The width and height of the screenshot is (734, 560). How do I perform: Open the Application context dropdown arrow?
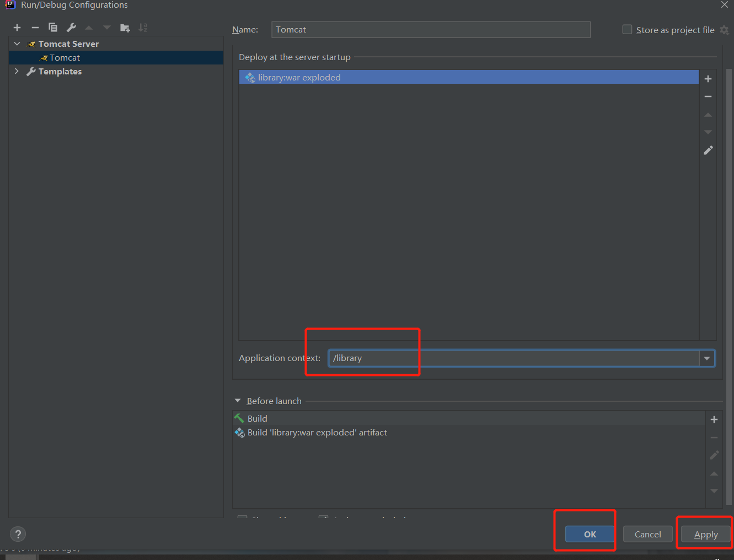pyautogui.click(x=707, y=358)
